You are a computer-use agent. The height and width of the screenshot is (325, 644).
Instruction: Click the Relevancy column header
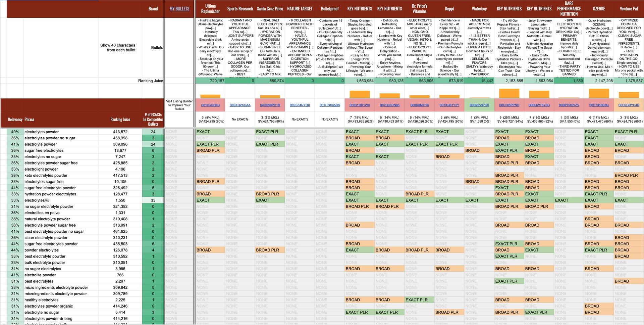(x=15, y=120)
